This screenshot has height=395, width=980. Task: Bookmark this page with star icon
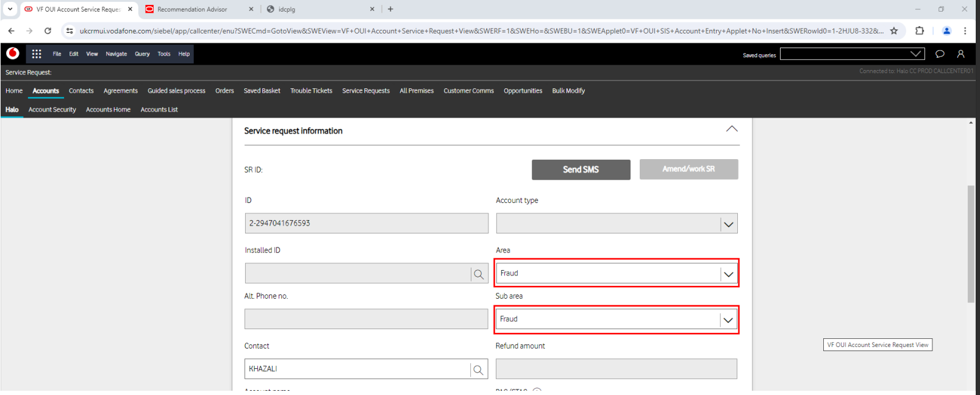click(894, 30)
